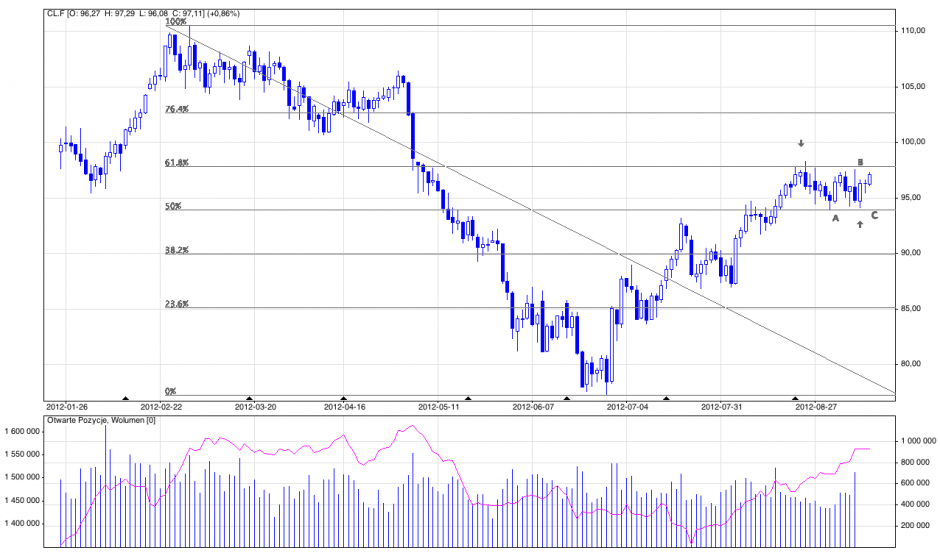Select the 2012-06-07 date on the time axis
This screenshot has height=553, width=940.
pyautogui.click(x=533, y=408)
